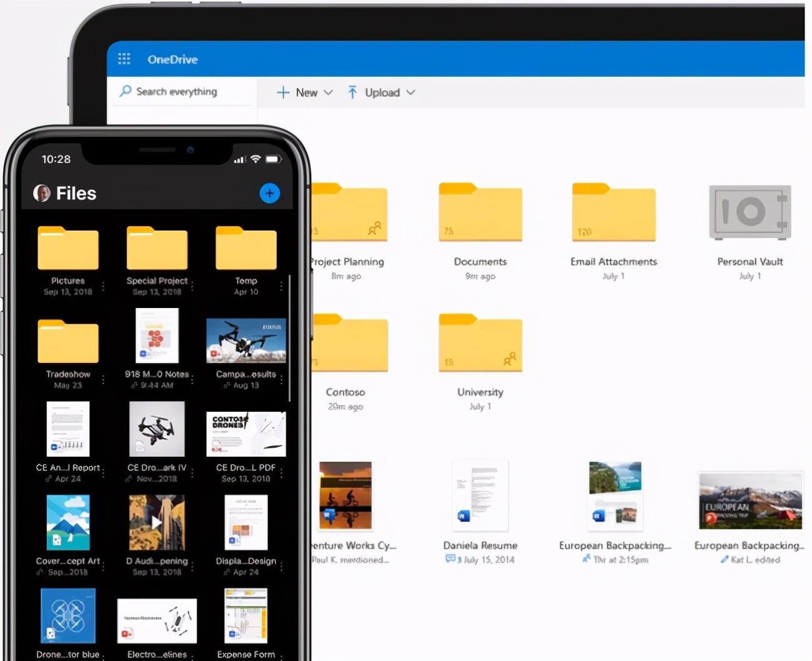This screenshot has height=661, width=812.
Task: Open the profile avatar beside Files title
Action: click(x=41, y=193)
